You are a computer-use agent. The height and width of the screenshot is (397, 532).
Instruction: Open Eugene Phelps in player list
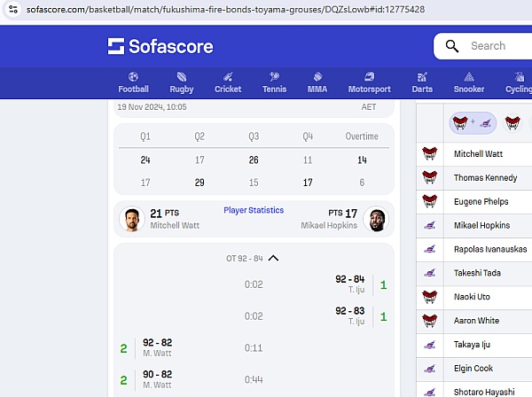pos(481,202)
